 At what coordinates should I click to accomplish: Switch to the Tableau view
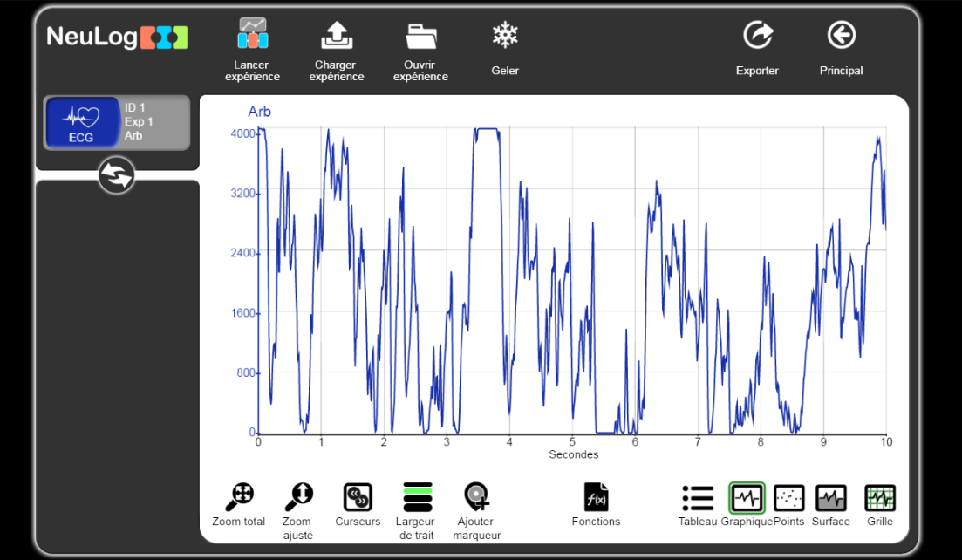697,498
